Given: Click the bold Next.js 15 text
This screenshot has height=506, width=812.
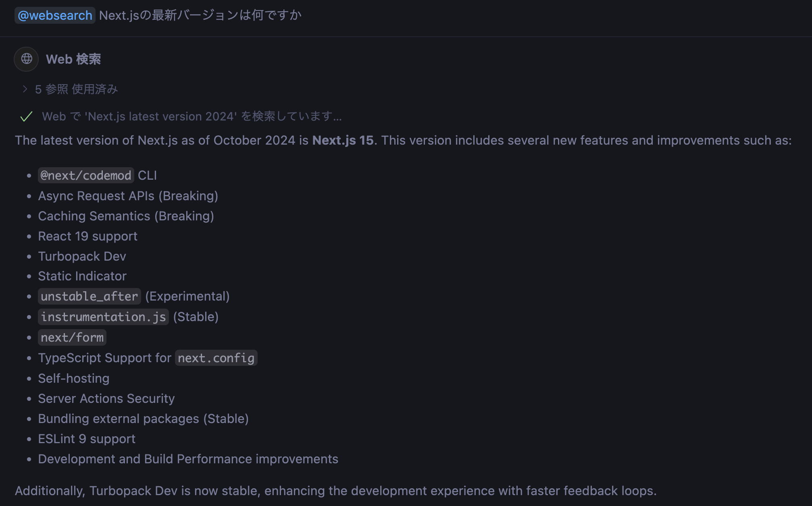Looking at the screenshot, I should pos(342,140).
